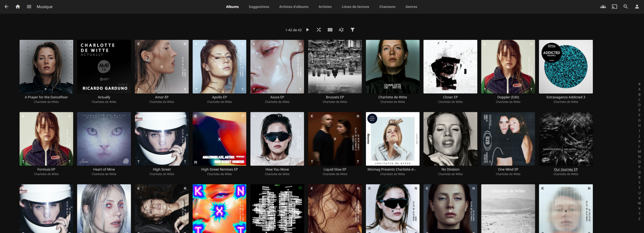Image resolution: width=644 pixels, height=233 pixels.
Task: Switch to the Suggestions tab
Action: click(x=259, y=7)
